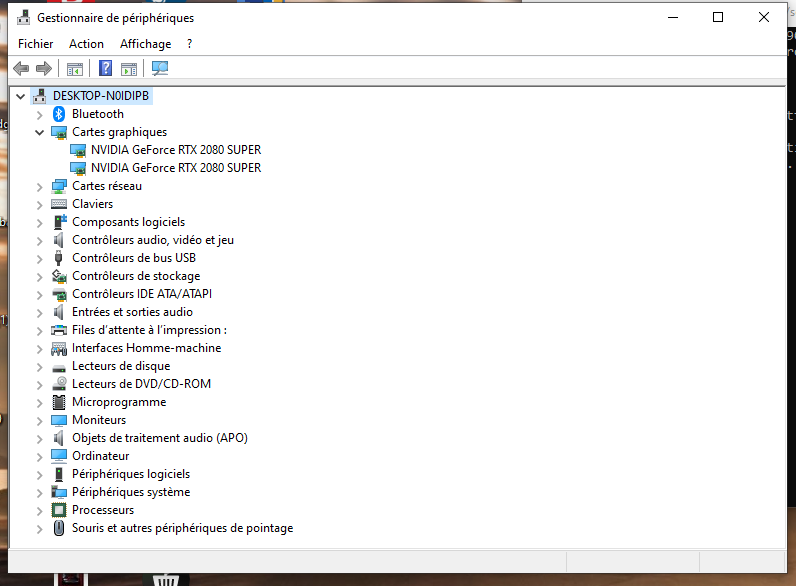Select the DESKTOP-N0IDIPB computer name
The image size is (796, 586).
(101, 95)
